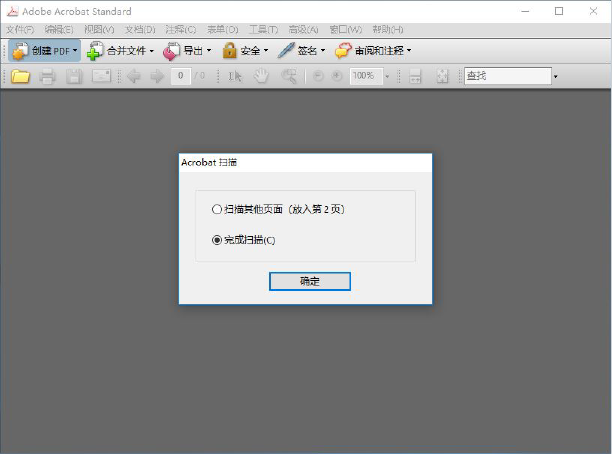This screenshot has width=612, height=454.
Task: Open the 工具(T) menu
Action: (x=263, y=30)
